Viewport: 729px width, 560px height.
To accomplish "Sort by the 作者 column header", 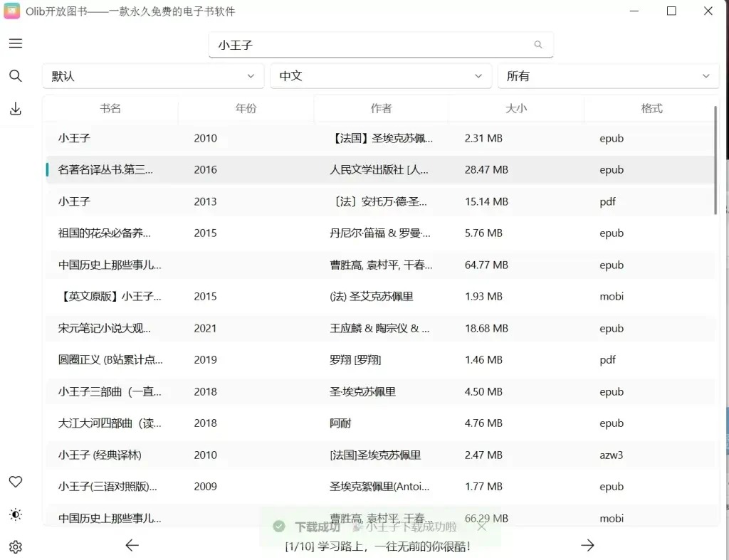I will (382, 108).
